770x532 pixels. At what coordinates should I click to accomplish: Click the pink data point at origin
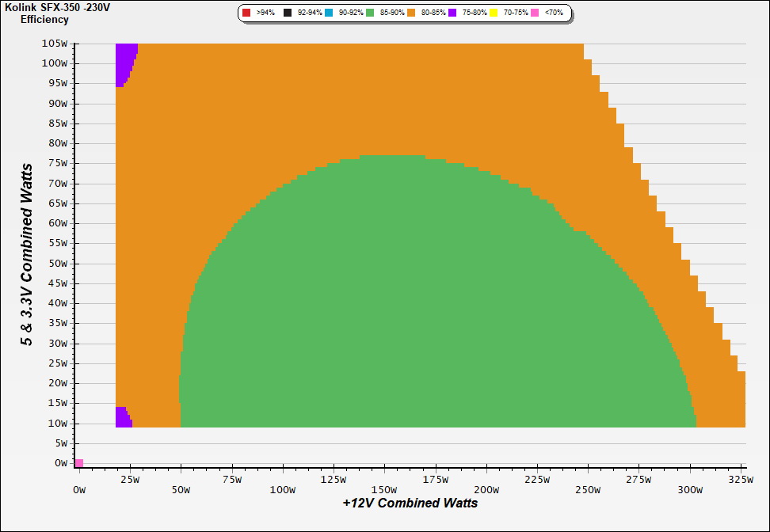[x=78, y=463]
